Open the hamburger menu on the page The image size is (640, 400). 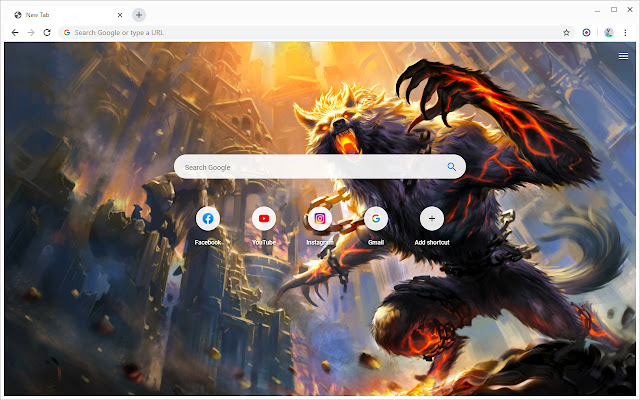(623, 56)
